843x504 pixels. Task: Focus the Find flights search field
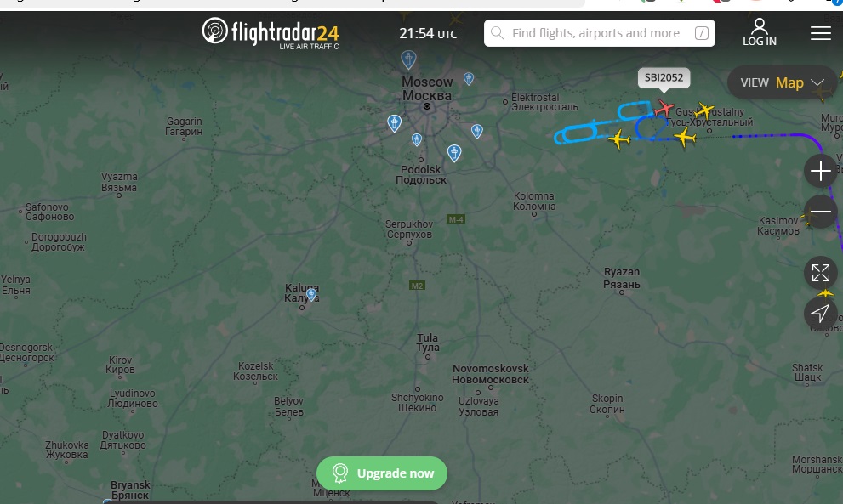(600, 33)
